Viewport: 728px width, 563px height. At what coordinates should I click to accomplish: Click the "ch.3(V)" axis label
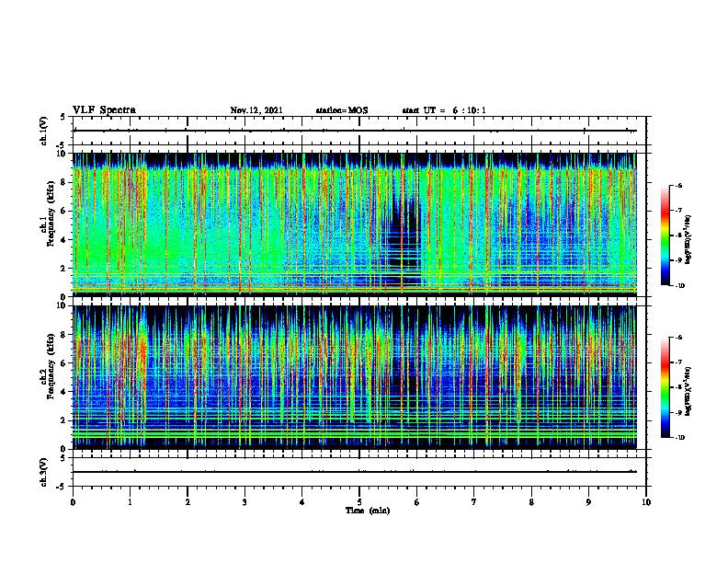pos(44,472)
